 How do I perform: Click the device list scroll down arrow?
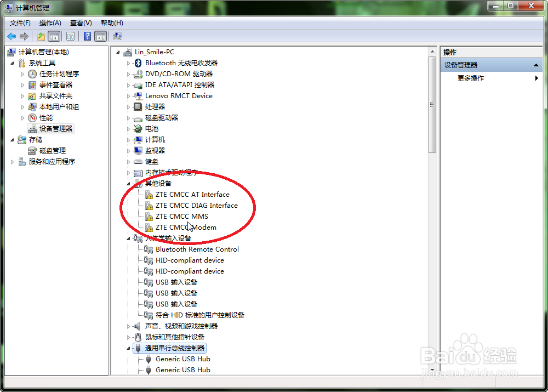(x=432, y=370)
